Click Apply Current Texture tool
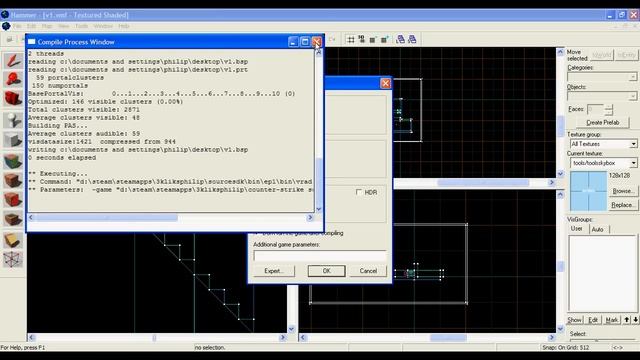Image resolution: width=640 pixels, height=360 pixels. click(13, 180)
